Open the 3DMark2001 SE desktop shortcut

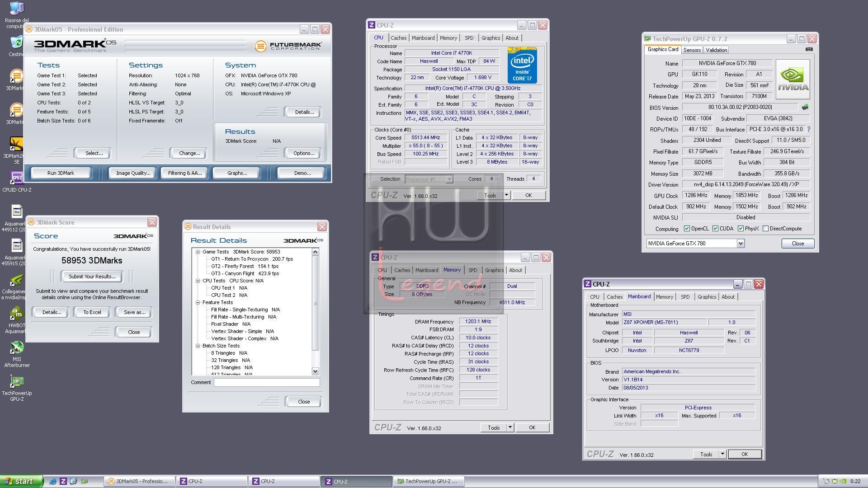pos(17,144)
